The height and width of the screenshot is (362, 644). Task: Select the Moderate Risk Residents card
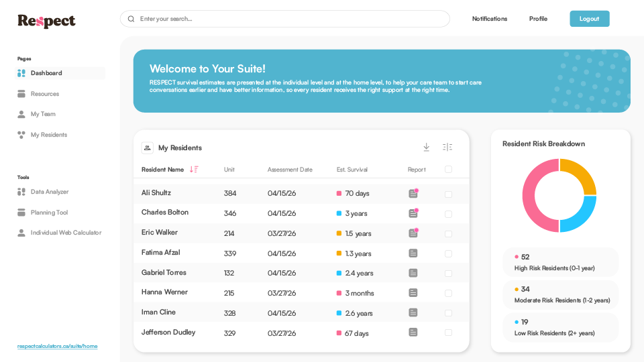click(x=561, y=295)
